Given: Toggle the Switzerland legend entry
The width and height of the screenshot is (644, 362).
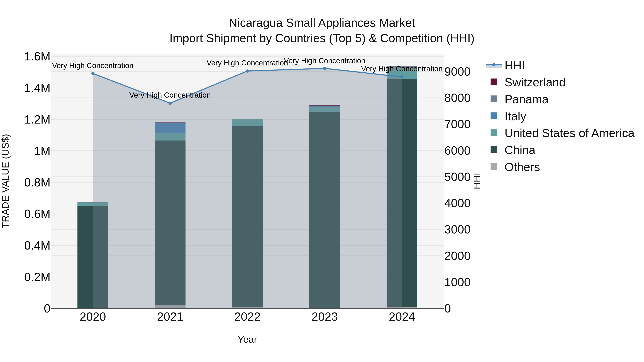Looking at the screenshot, I should [528, 82].
